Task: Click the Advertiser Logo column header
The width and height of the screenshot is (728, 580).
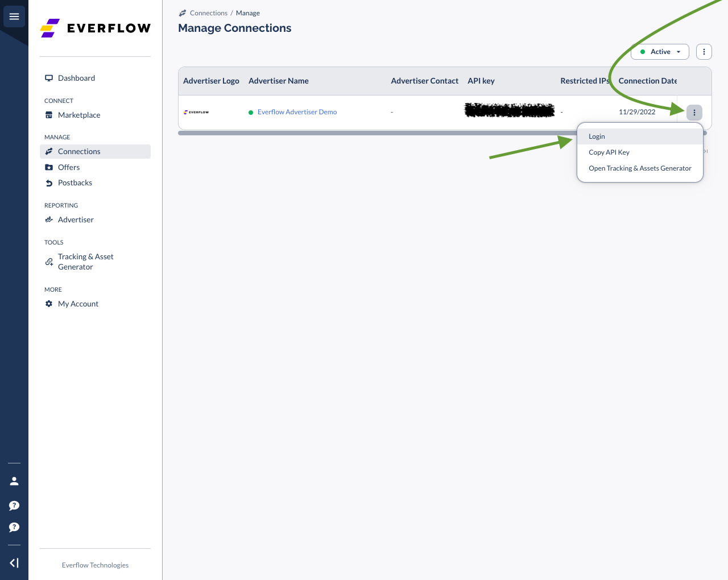Action: pos(211,81)
